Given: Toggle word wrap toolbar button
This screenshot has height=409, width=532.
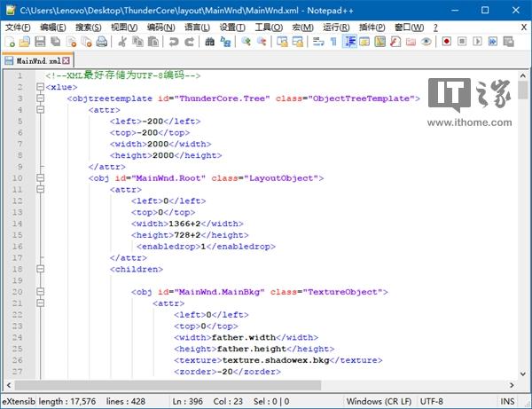Looking at the screenshot, I should pyautogui.click(x=317, y=42).
